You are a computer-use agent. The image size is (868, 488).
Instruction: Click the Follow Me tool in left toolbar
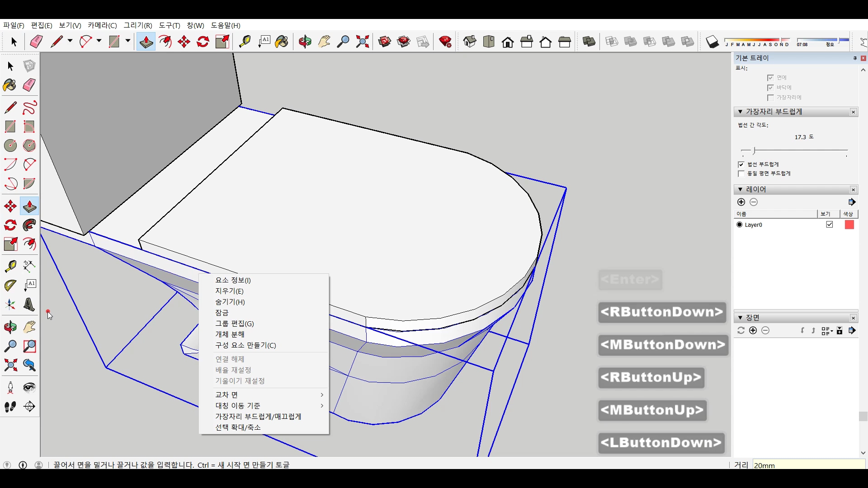click(29, 225)
